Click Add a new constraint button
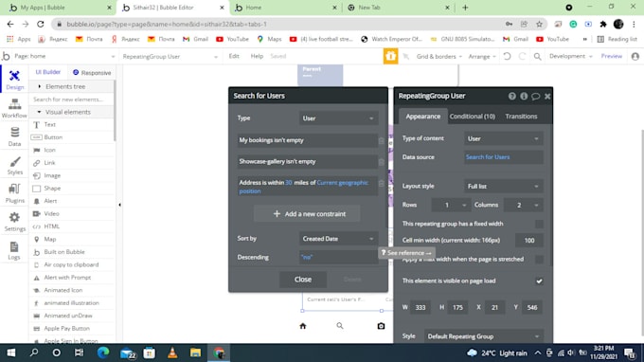Viewport: 644px width, 362px height. [x=307, y=213]
